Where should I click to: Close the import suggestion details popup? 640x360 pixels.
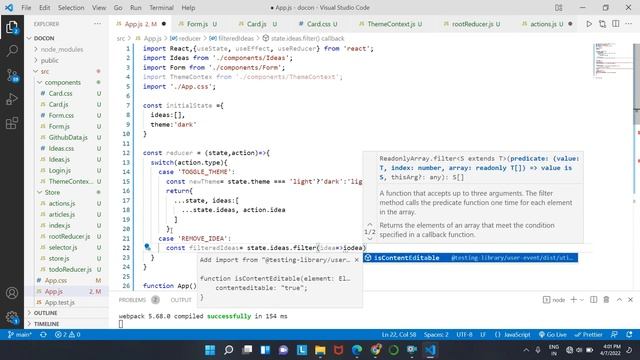point(356,260)
